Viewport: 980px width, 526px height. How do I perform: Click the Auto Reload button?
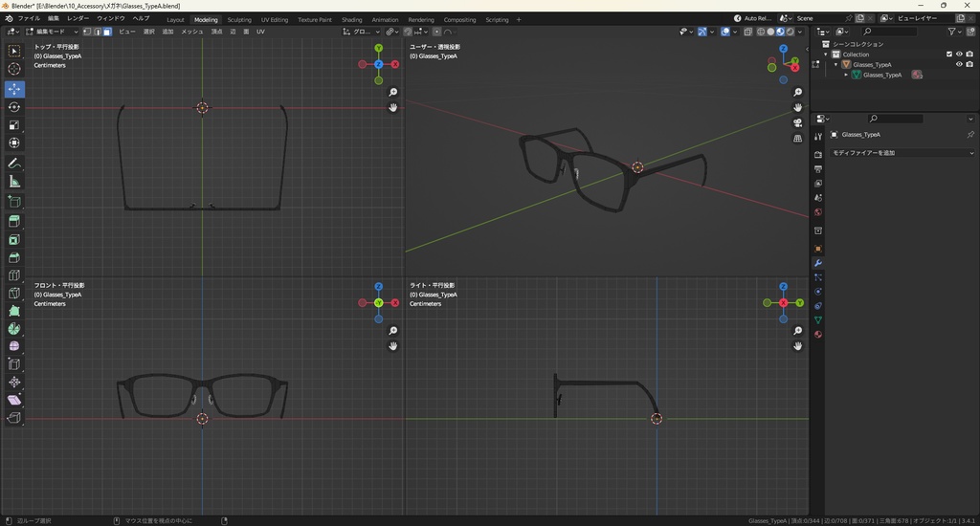(751, 19)
